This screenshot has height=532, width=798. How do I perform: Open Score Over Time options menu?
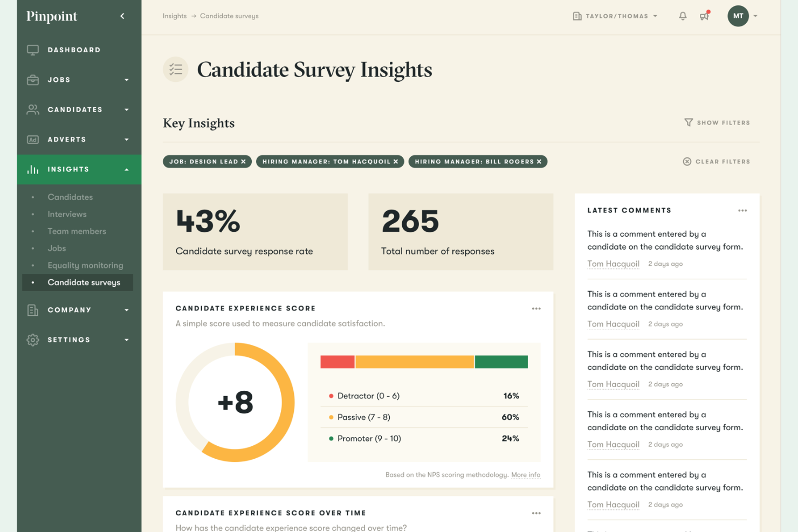coord(536,513)
